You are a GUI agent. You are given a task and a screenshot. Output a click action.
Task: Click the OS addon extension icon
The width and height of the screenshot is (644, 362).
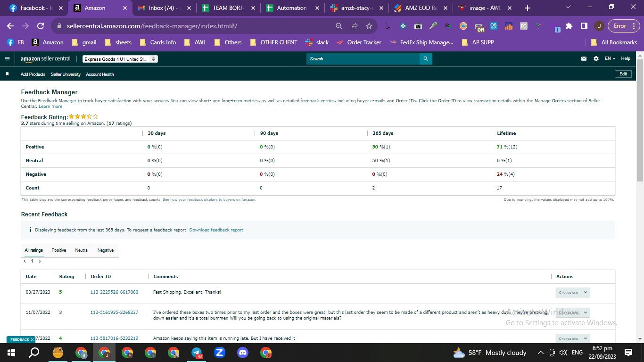point(494,26)
